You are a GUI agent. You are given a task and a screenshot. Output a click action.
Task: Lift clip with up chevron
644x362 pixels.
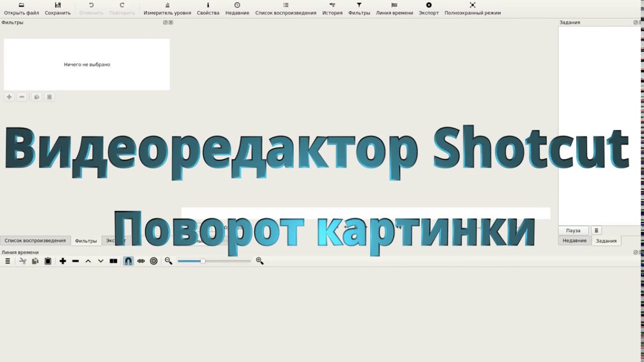point(88,261)
